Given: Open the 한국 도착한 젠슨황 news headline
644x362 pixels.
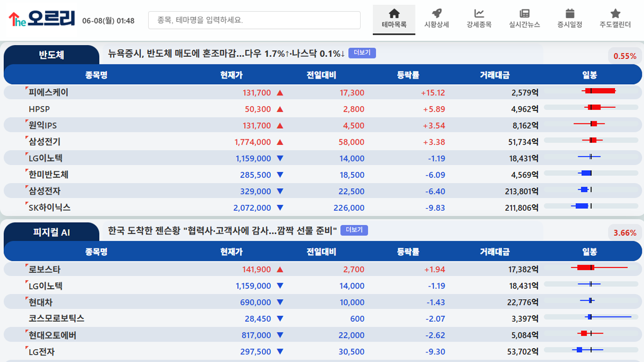Looking at the screenshot, I should [x=222, y=231].
